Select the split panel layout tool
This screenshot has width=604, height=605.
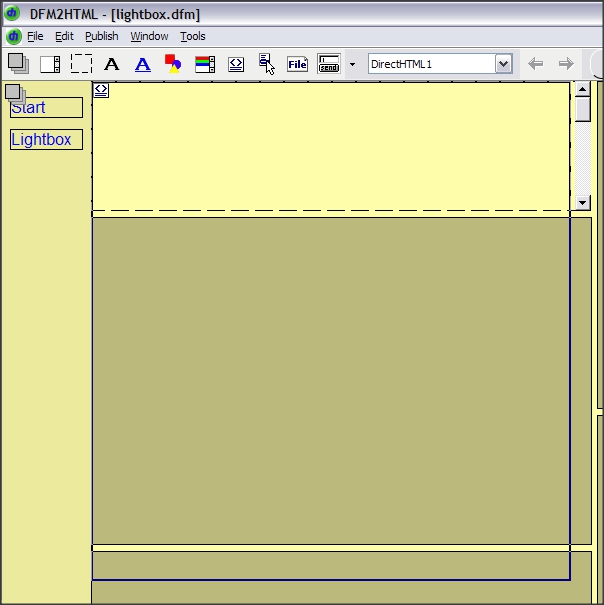(50, 64)
